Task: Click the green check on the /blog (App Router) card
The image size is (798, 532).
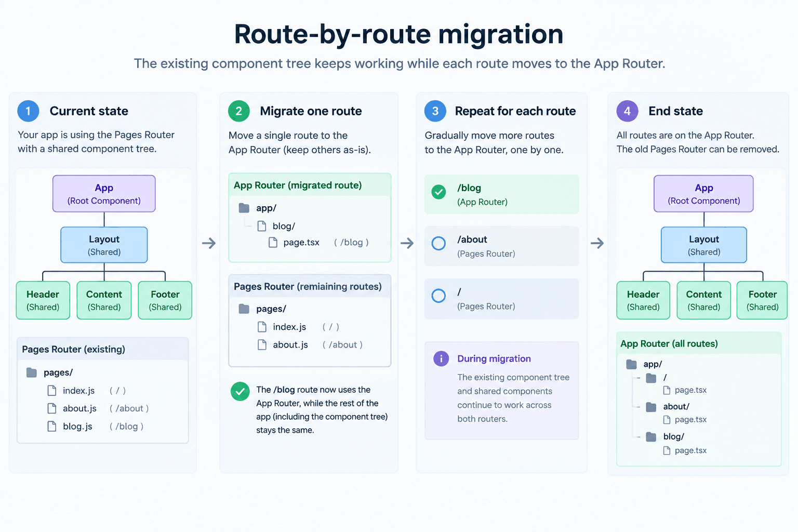Action: point(439,192)
